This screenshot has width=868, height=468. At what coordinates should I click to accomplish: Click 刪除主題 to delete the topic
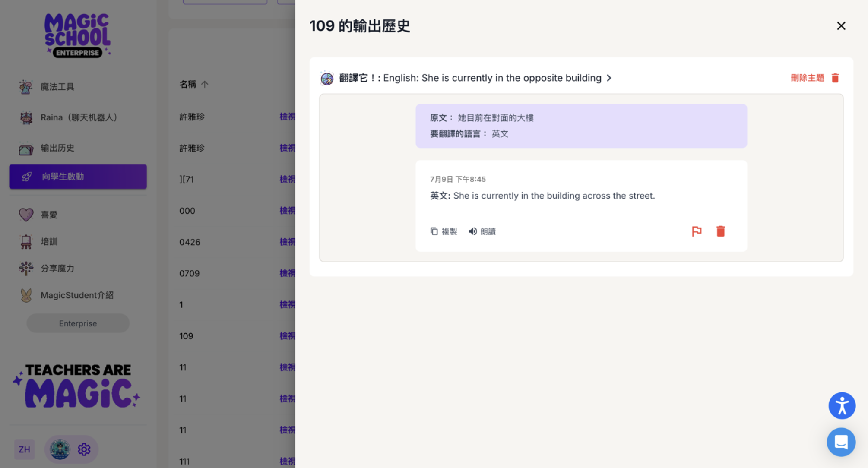point(807,78)
